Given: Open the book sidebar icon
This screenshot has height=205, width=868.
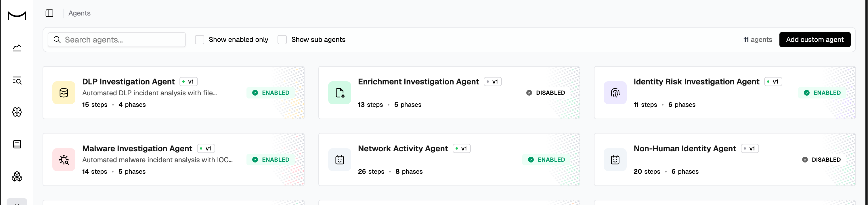Looking at the screenshot, I should click(17, 144).
